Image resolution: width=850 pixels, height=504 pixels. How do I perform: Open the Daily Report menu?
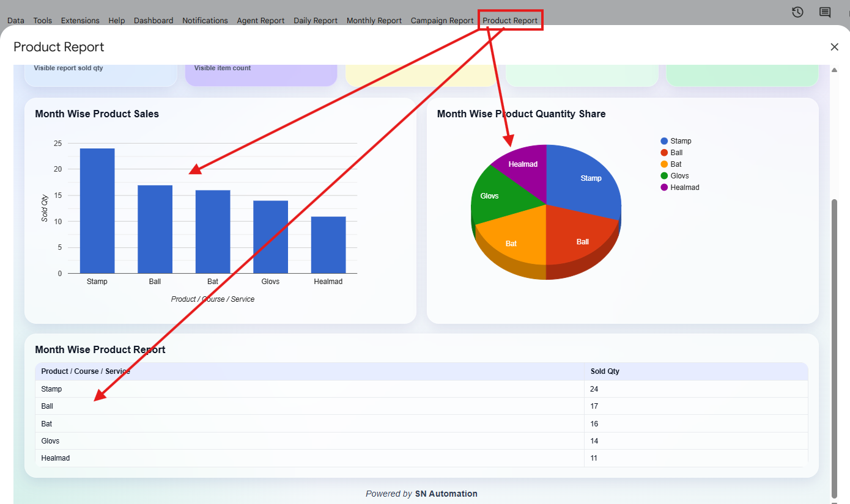[x=316, y=20]
